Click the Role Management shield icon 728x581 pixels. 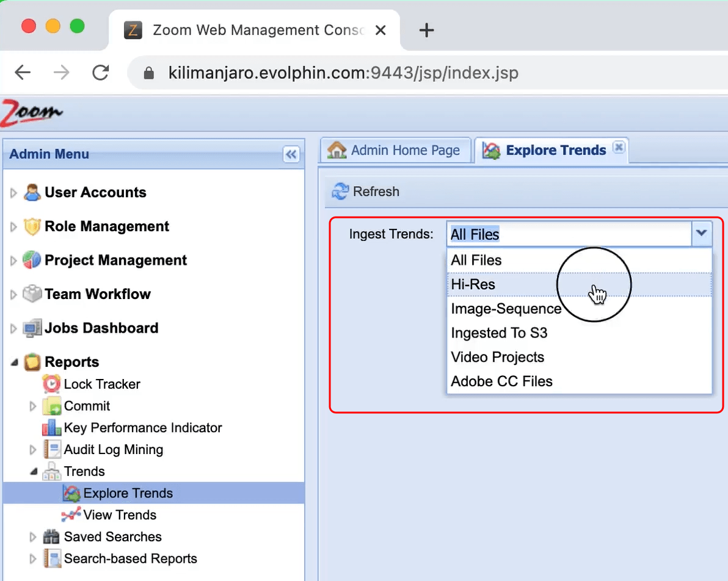[32, 226]
